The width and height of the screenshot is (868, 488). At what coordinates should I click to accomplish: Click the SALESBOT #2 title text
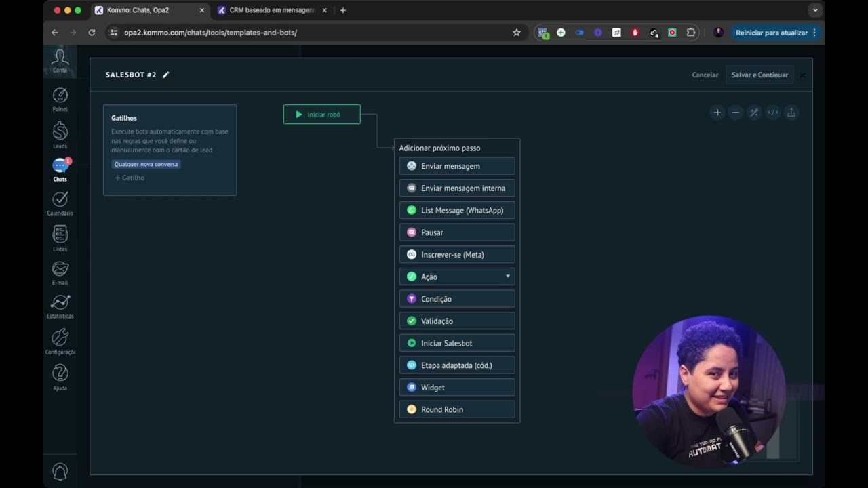pos(131,75)
